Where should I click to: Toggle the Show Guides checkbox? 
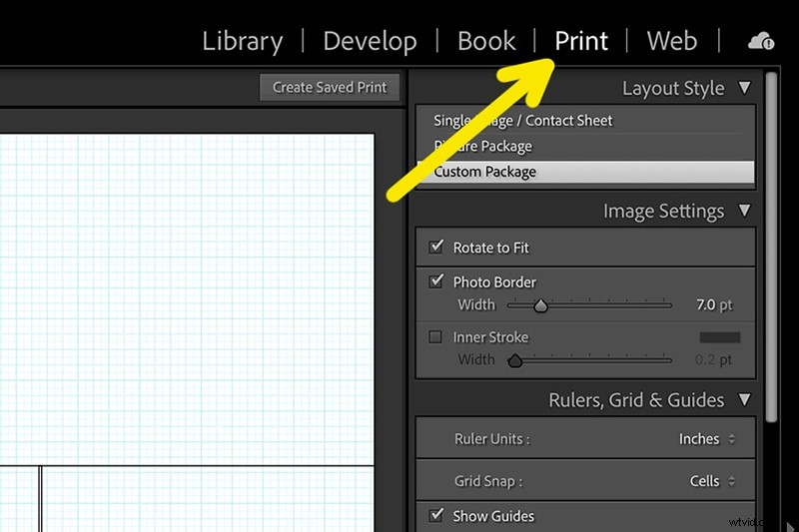click(436, 515)
